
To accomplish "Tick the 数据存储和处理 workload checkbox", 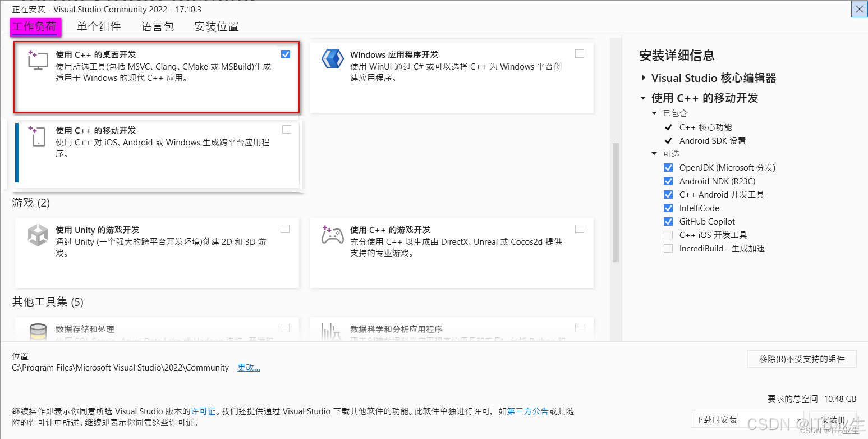I will point(285,328).
